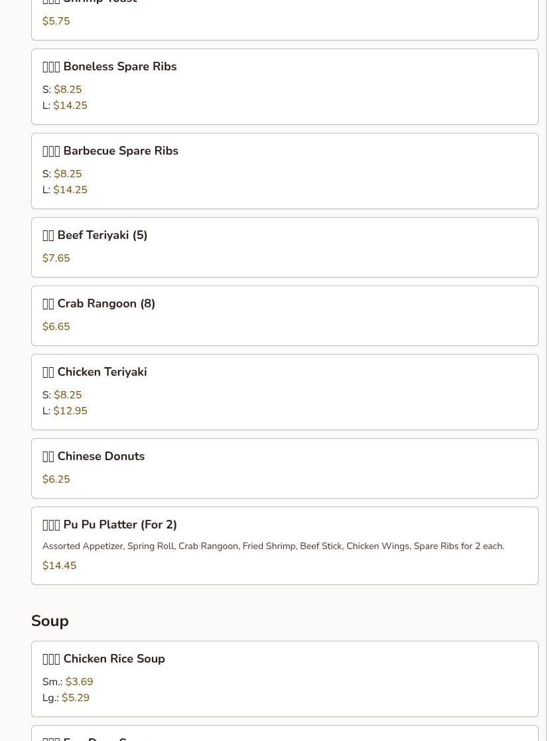Click the Chinese Donuts $6.25 price
The image size is (560, 741).
pos(56,479)
